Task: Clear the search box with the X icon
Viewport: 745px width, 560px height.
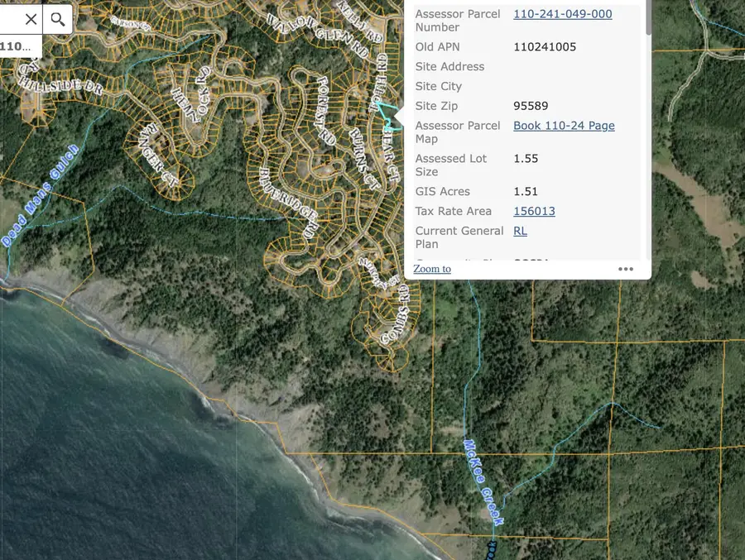Action: tap(31, 19)
